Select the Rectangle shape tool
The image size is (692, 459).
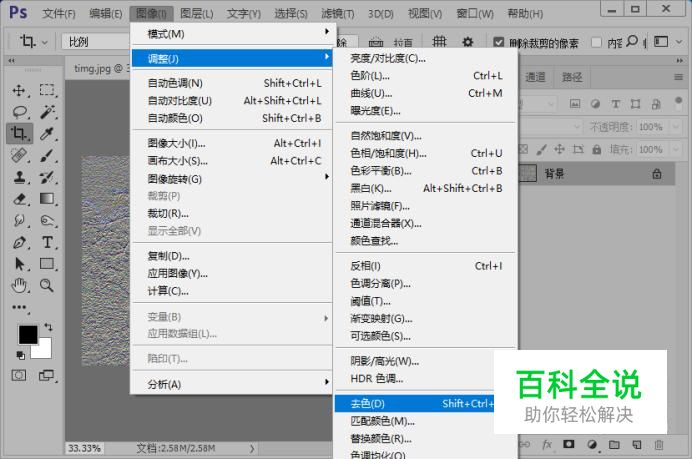pyautogui.click(x=47, y=264)
